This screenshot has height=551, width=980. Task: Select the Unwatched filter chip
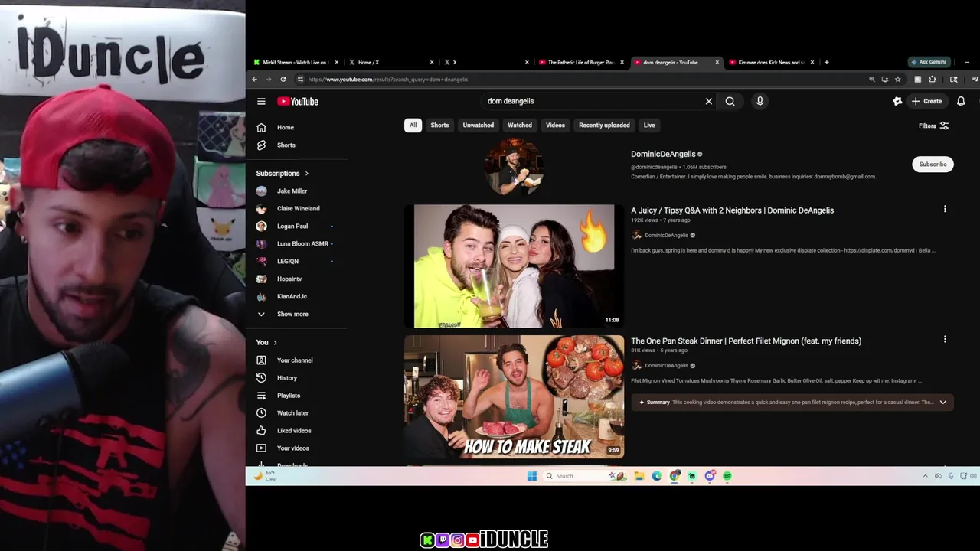click(478, 125)
